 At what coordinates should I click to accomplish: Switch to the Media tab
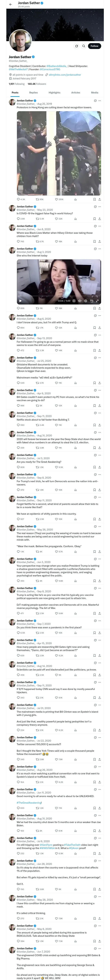(95, 92)
